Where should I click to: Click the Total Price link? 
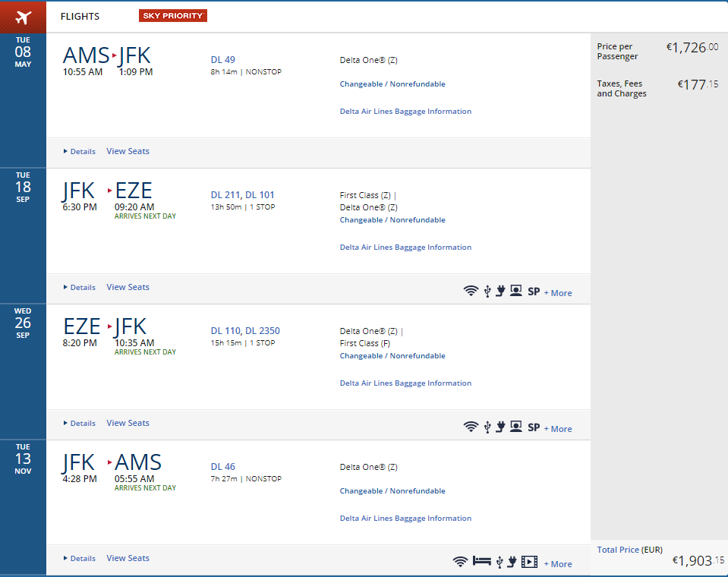tap(618, 550)
